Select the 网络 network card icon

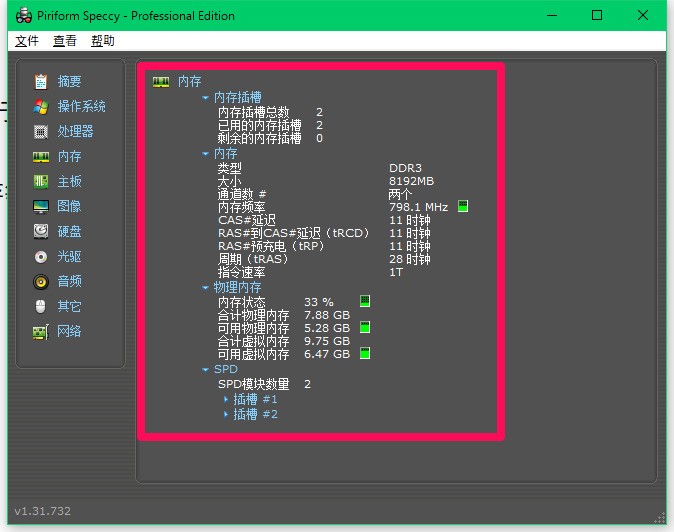coord(41,332)
